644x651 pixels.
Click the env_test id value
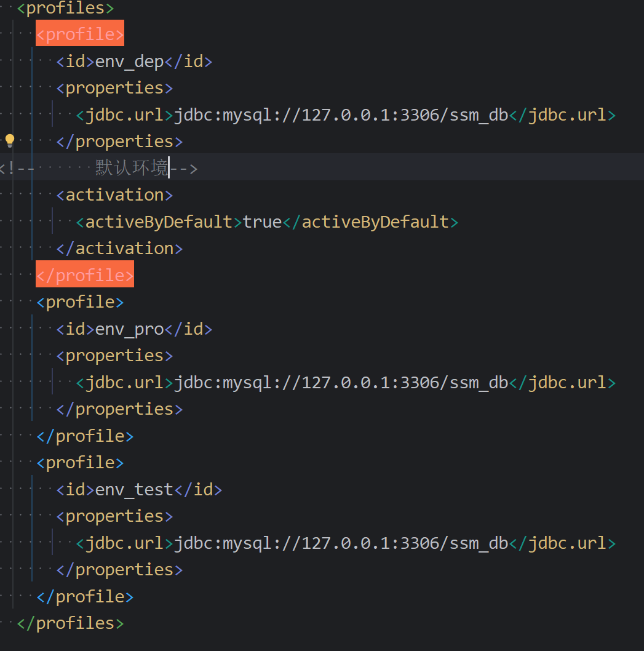(134, 490)
